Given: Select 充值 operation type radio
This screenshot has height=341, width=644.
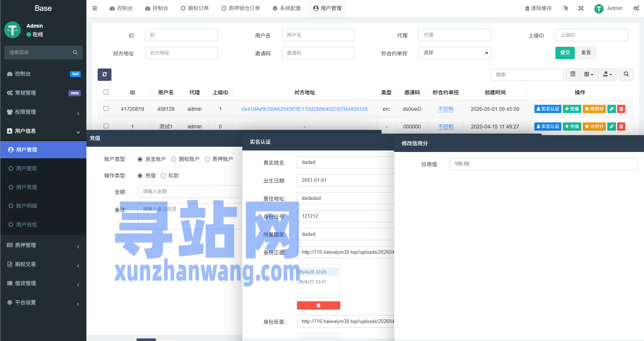Looking at the screenshot, I should (140, 176).
